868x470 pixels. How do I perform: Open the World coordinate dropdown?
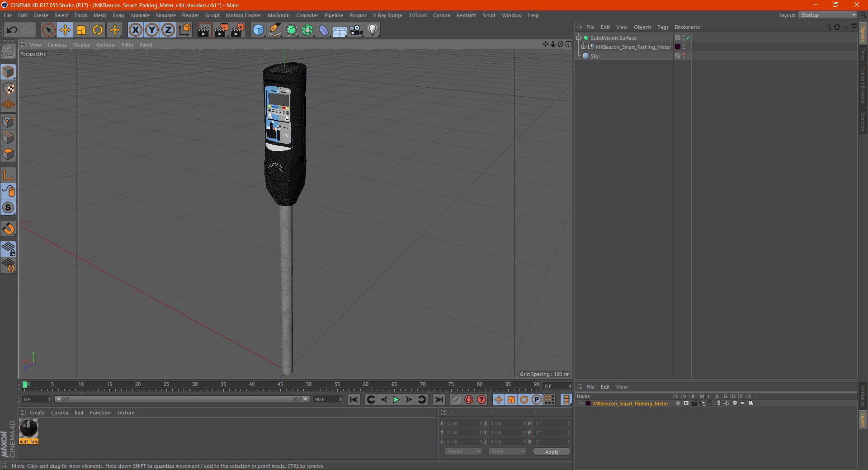[463, 451]
